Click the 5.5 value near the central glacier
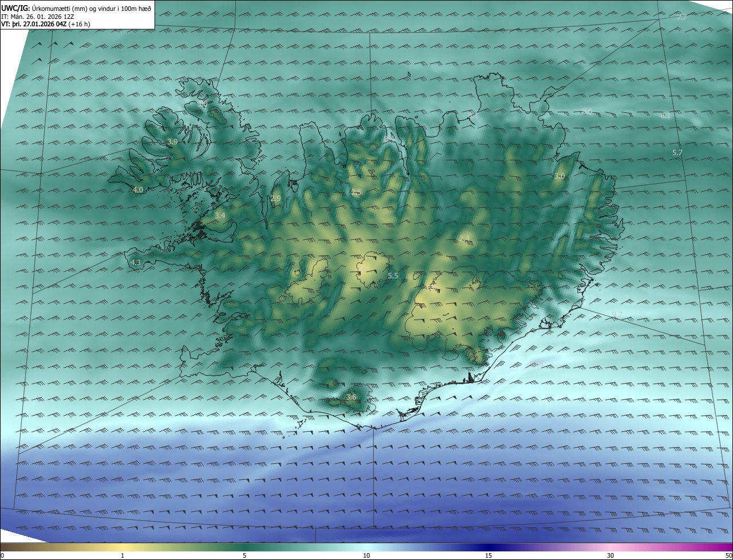 click(393, 275)
